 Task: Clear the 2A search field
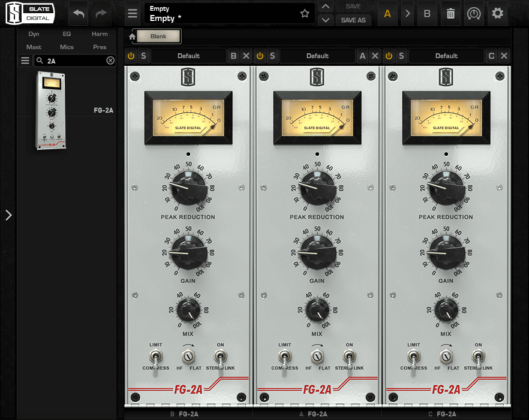[110, 61]
